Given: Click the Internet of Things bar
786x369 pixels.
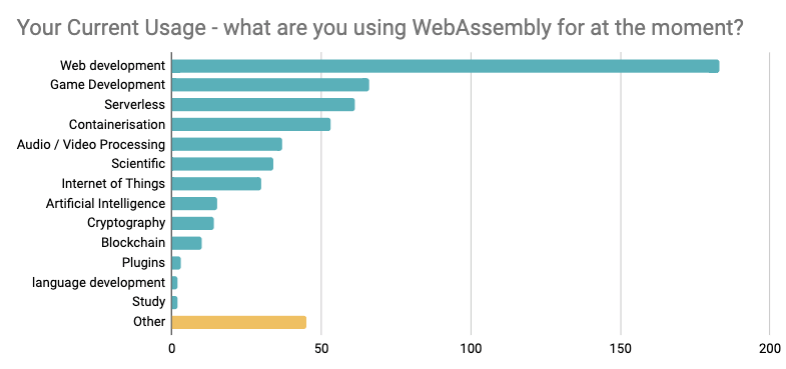Looking at the screenshot, I should (x=217, y=184).
